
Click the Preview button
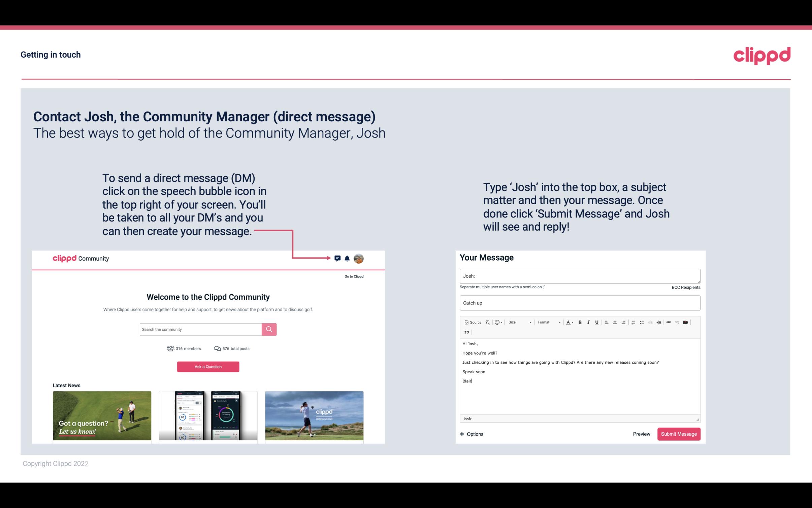[x=641, y=434]
